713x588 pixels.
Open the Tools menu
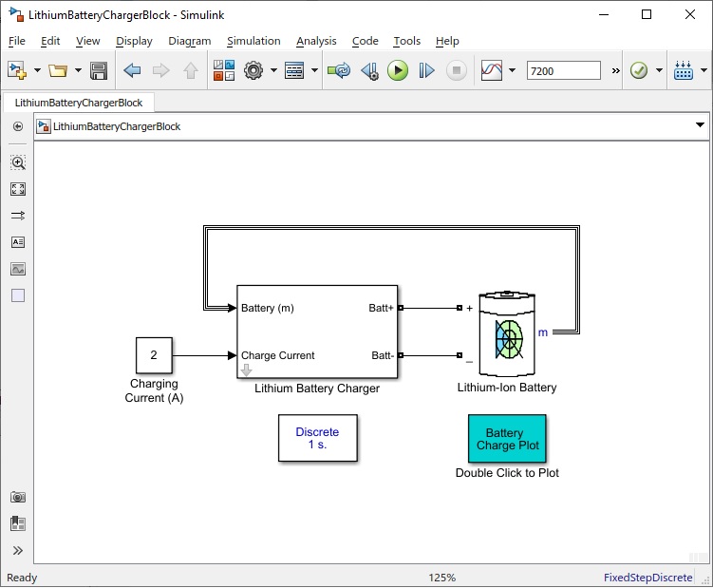click(x=407, y=41)
